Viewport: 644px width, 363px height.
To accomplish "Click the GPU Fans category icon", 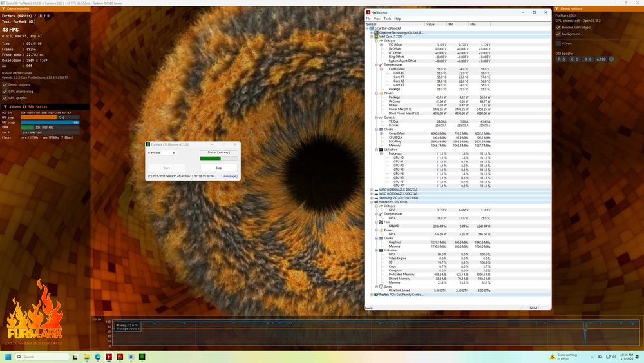I will (x=381, y=222).
